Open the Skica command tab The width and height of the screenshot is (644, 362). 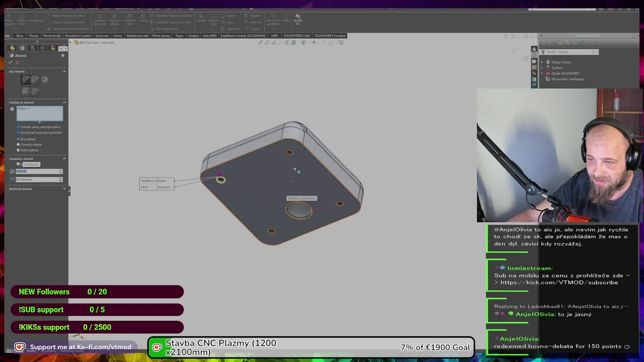tap(20, 36)
